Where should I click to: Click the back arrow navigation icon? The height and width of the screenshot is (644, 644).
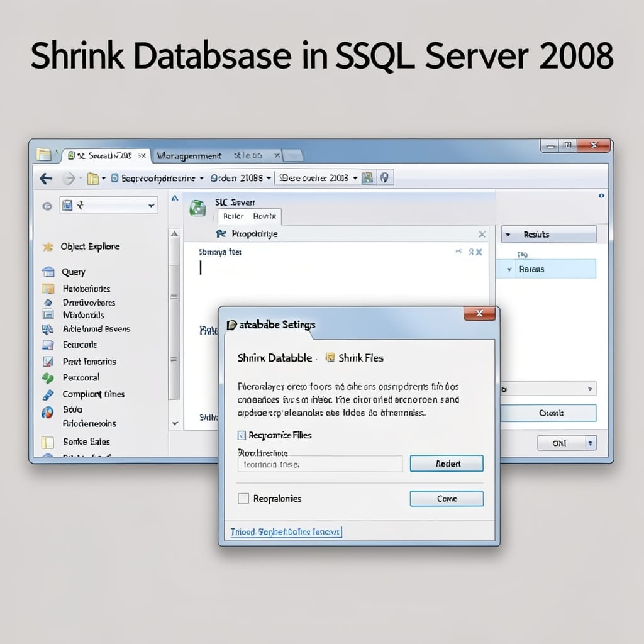46,178
